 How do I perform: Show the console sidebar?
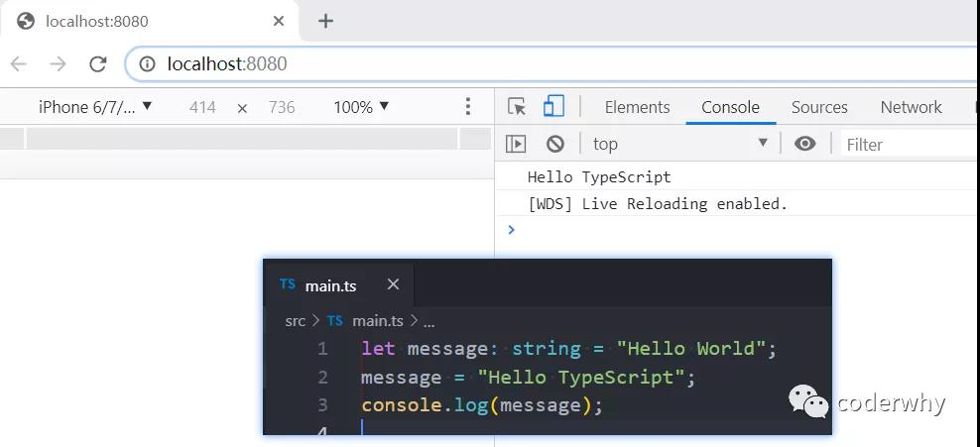(x=516, y=145)
